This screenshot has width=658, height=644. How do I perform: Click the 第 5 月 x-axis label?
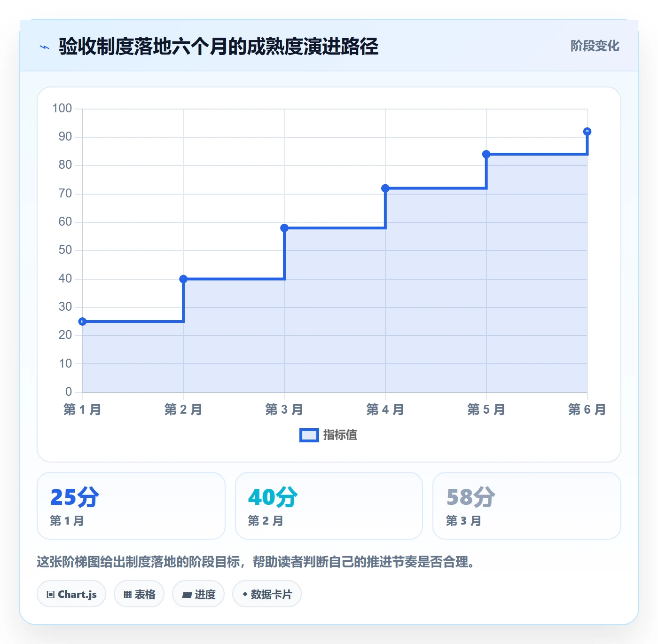click(486, 409)
